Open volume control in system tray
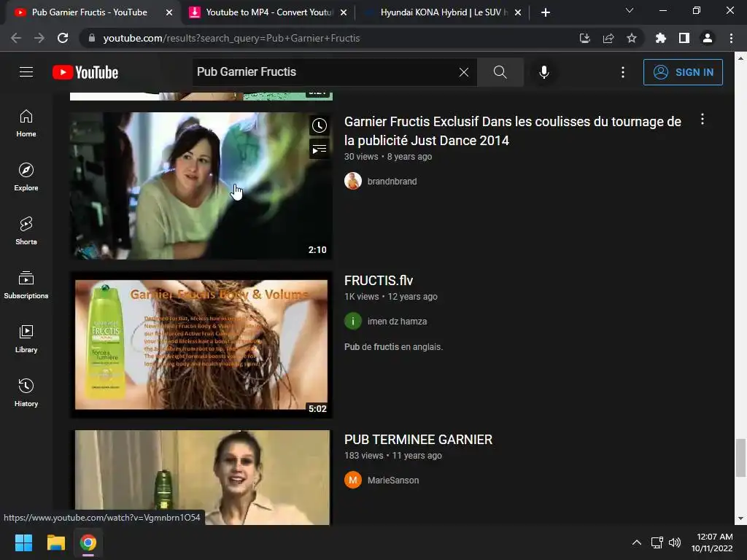 pyautogui.click(x=675, y=542)
